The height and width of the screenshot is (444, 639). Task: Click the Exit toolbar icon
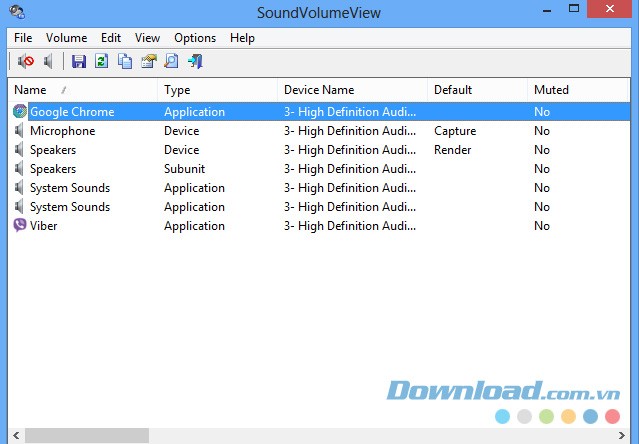coord(195,62)
